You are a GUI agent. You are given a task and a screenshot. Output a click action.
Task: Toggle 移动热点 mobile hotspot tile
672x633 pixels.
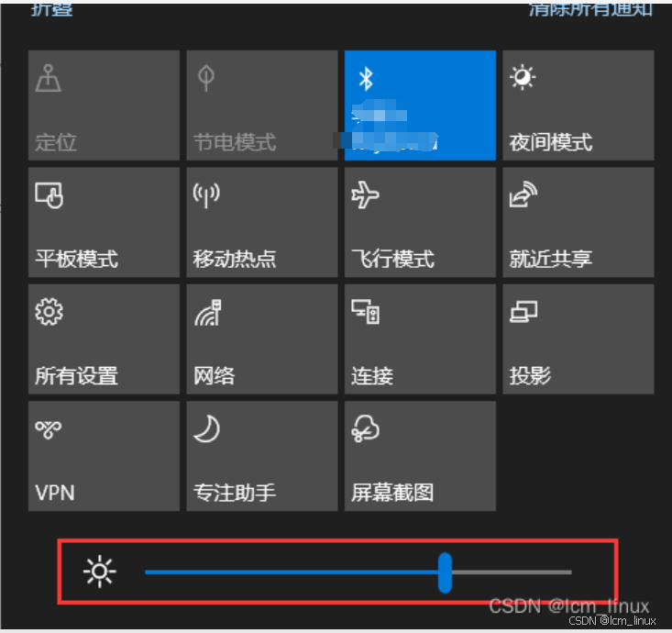point(262,222)
